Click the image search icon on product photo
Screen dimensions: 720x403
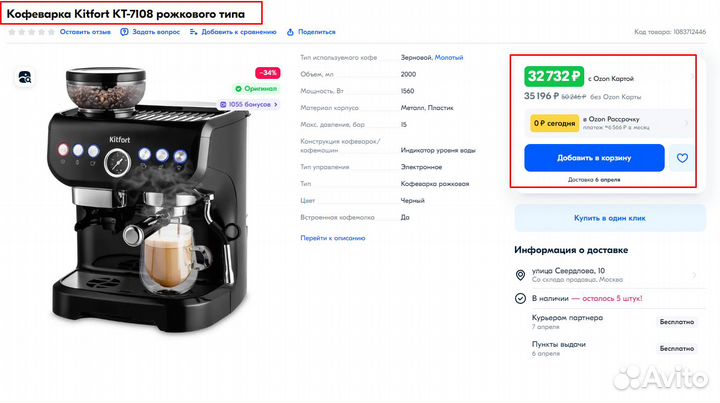click(x=25, y=77)
